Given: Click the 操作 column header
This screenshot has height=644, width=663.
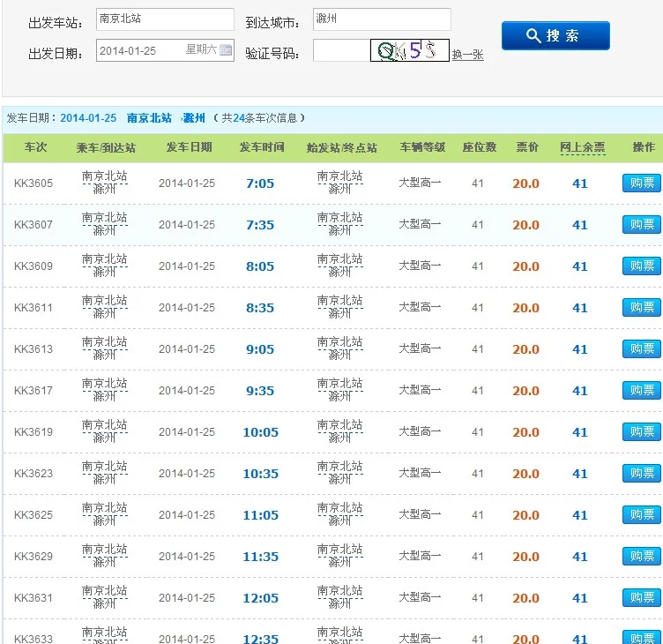Looking at the screenshot, I should [644, 147].
